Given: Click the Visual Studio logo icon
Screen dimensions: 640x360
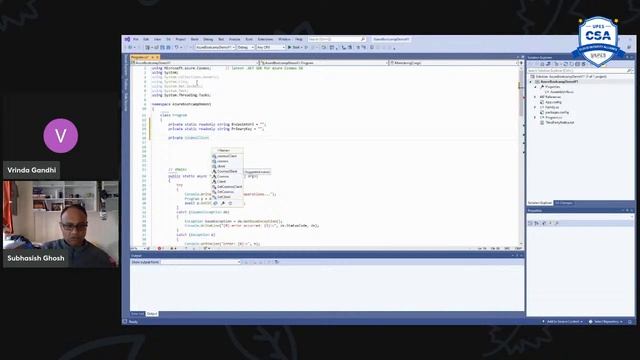Looking at the screenshot, I should pyautogui.click(x=127, y=39).
